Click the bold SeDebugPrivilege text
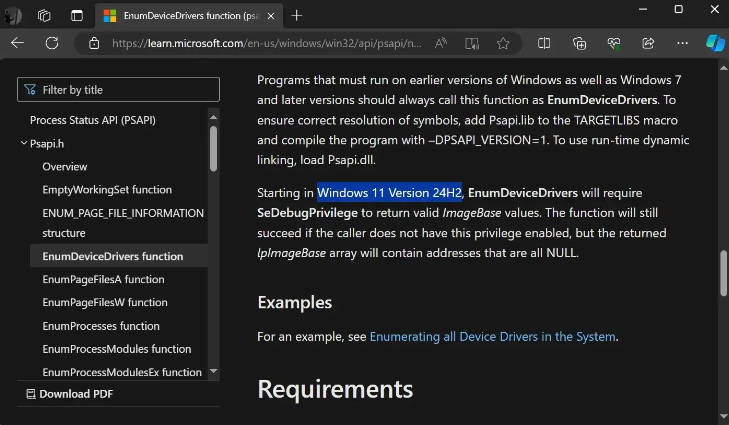Image resolution: width=729 pixels, height=425 pixels. pyautogui.click(x=307, y=213)
